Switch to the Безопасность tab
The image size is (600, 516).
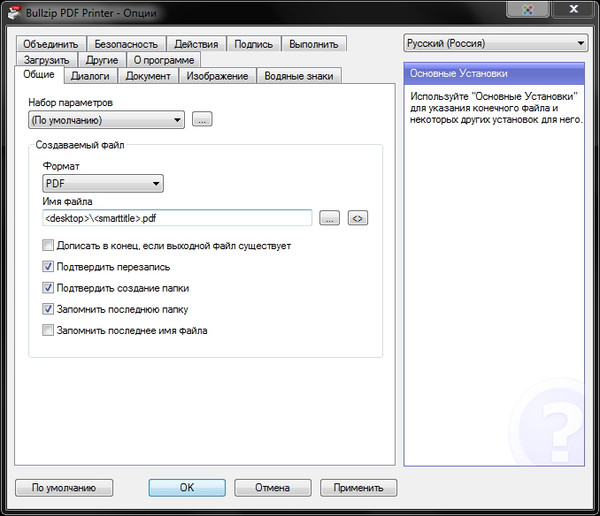tap(125, 44)
